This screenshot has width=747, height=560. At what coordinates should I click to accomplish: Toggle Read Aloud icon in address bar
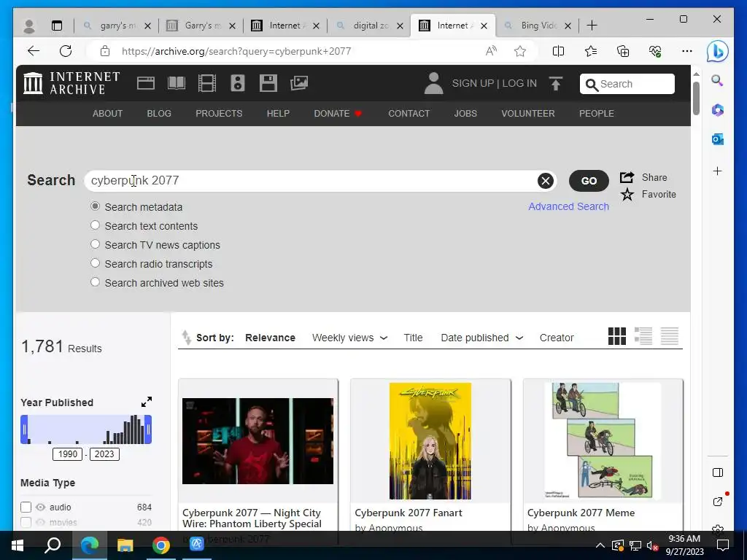[x=491, y=51]
